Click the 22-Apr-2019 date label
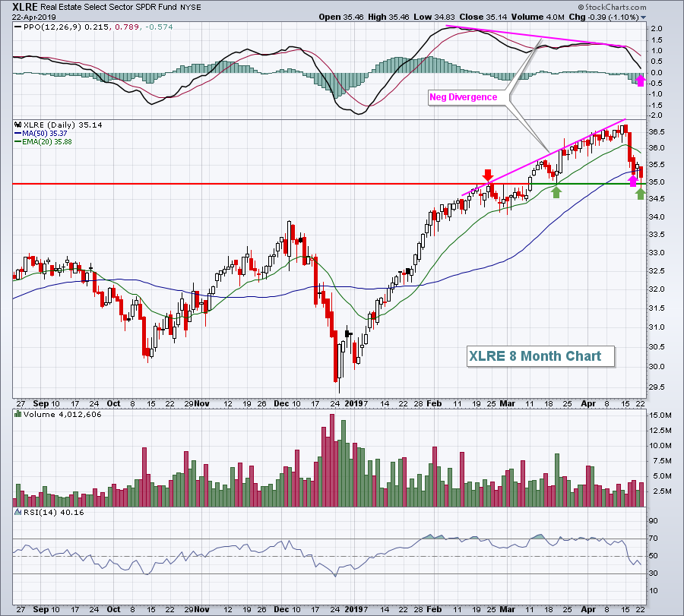 point(34,17)
